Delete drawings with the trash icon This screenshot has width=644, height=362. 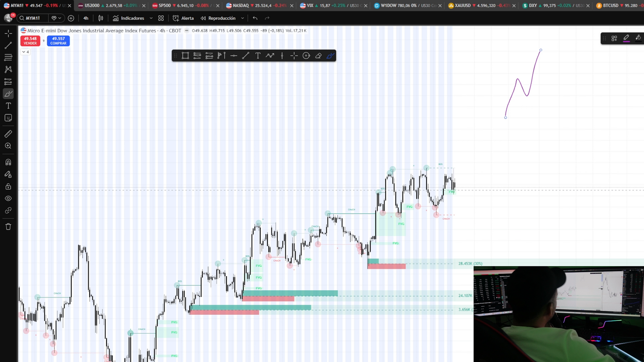pos(8,227)
